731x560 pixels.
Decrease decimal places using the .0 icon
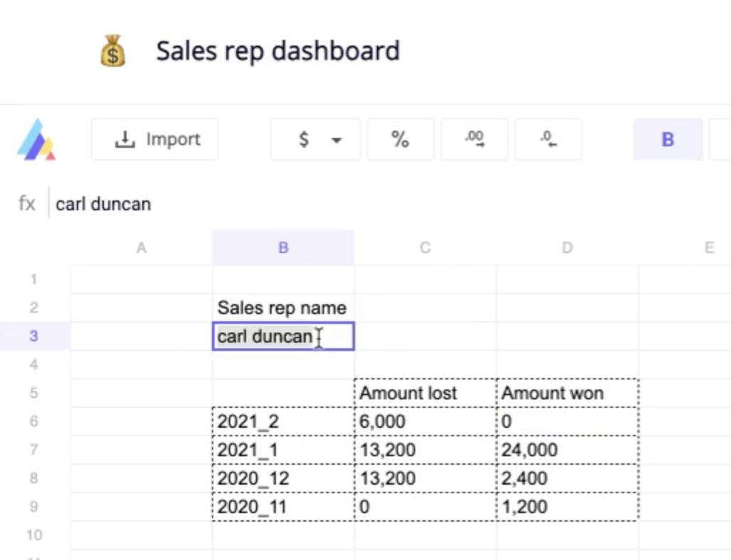[x=548, y=139]
